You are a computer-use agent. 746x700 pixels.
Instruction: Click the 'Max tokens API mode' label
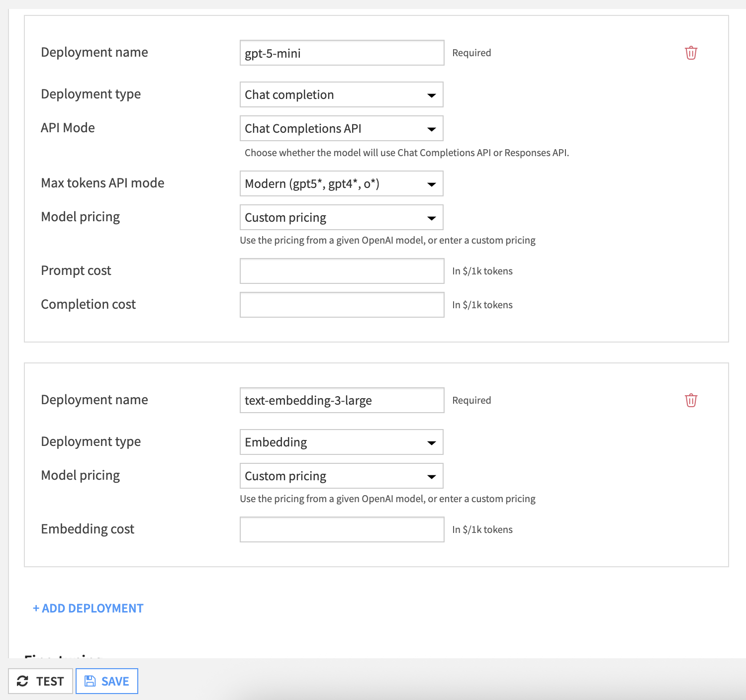(102, 183)
